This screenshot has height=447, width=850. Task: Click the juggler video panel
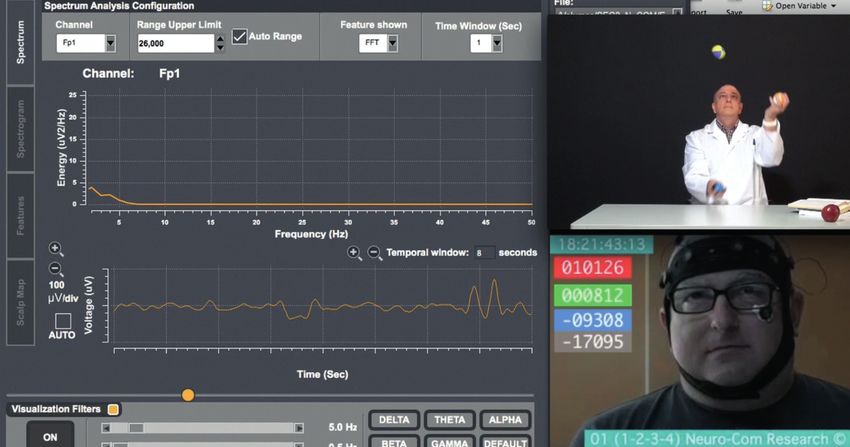point(699,123)
